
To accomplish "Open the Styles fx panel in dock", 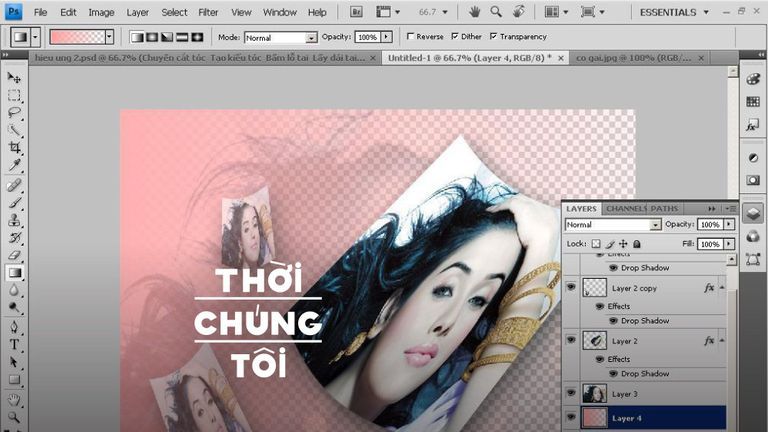I will [x=753, y=125].
